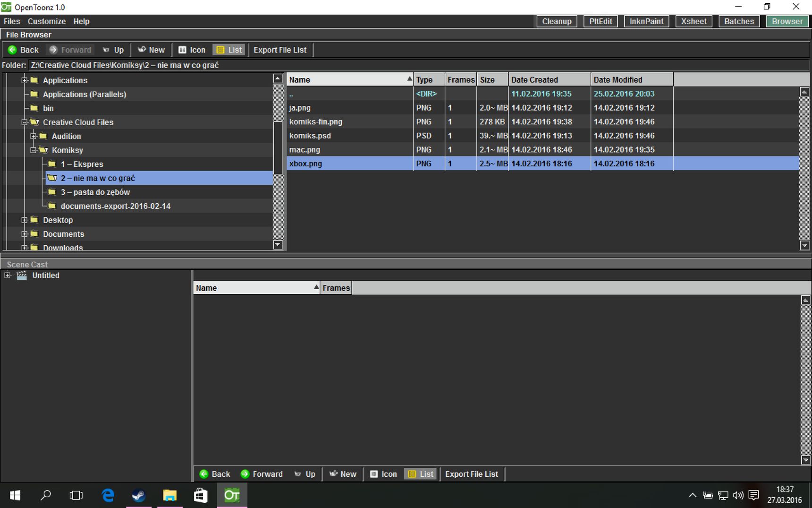Viewport: 812px width, 508px height.
Task: Open Steam from taskbar
Action: [139, 495]
